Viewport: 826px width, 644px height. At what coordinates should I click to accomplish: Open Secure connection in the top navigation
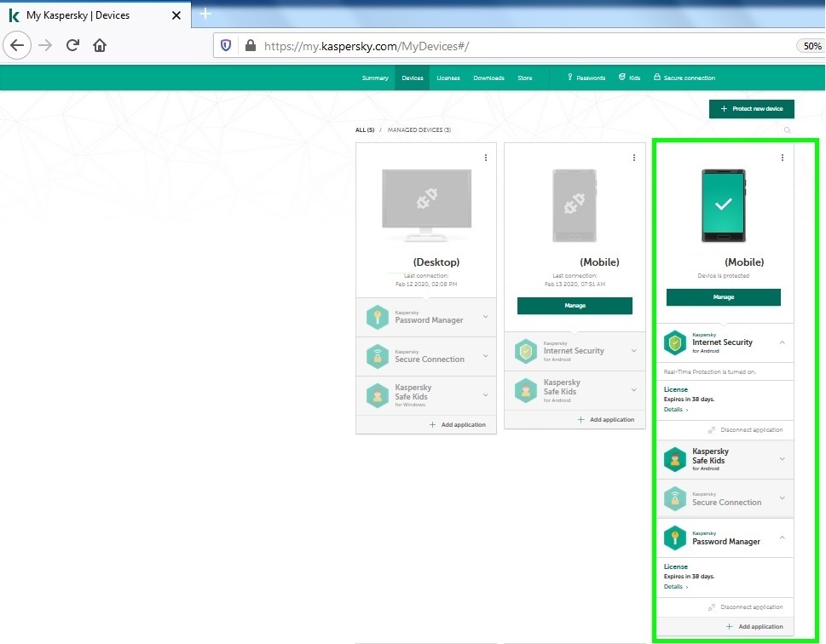click(x=684, y=78)
